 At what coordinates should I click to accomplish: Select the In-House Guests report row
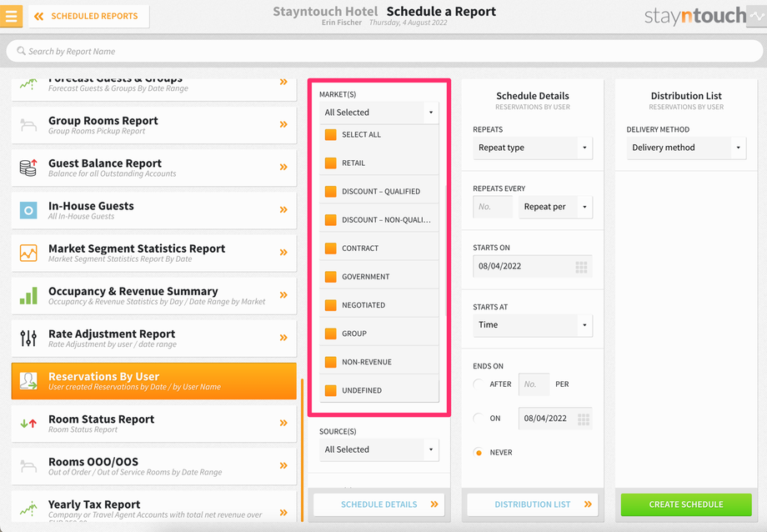tap(154, 210)
